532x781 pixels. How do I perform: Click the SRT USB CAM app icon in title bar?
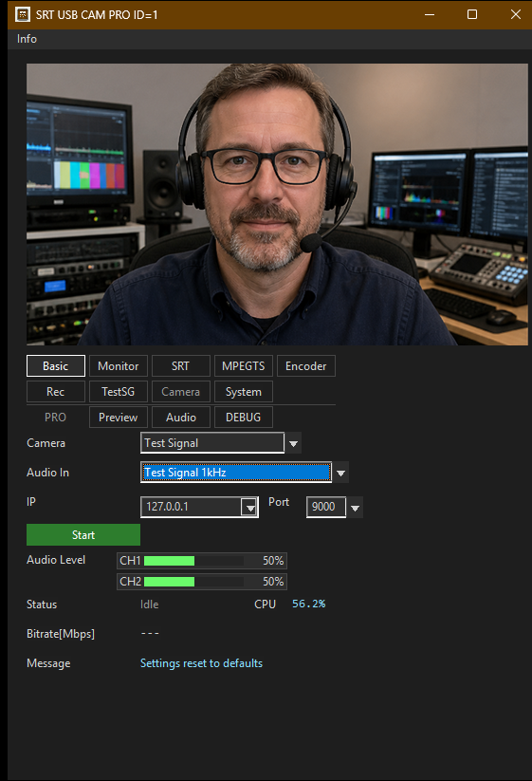[23, 14]
